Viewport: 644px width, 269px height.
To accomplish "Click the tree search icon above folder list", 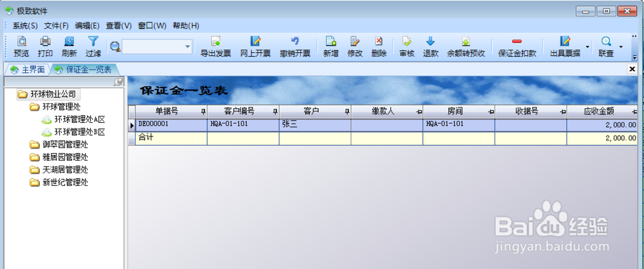I will point(118,81).
